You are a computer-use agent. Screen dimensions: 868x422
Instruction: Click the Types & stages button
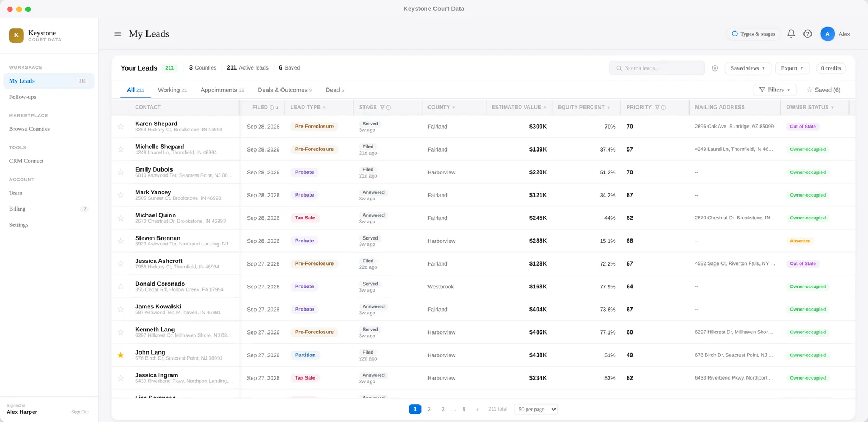coord(753,34)
